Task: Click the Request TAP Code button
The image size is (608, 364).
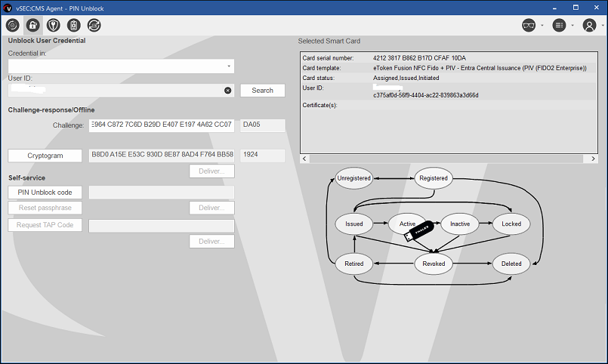Action: [x=45, y=225]
